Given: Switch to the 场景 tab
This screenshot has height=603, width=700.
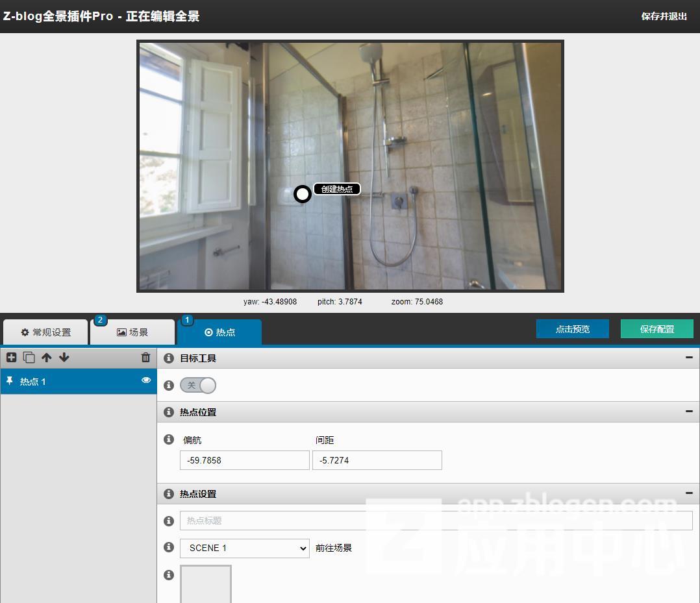Looking at the screenshot, I should click(132, 332).
